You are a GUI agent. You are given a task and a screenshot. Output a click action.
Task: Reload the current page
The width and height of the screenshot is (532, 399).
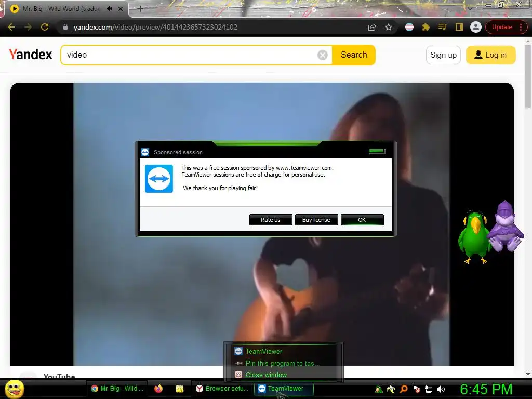click(x=45, y=27)
